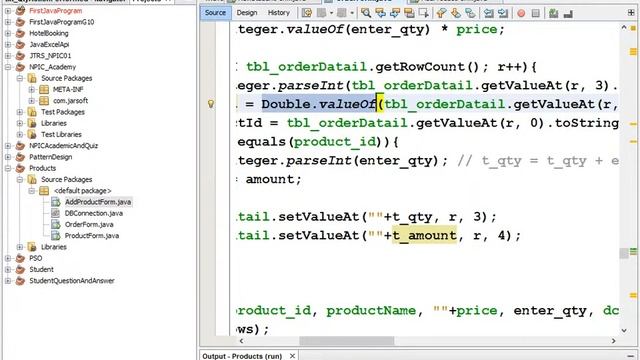
Task: Click the META-INF package icon
Action: tap(44, 89)
